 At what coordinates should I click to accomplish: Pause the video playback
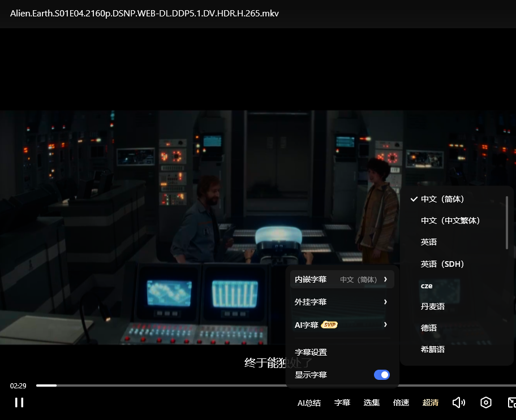[19, 402]
